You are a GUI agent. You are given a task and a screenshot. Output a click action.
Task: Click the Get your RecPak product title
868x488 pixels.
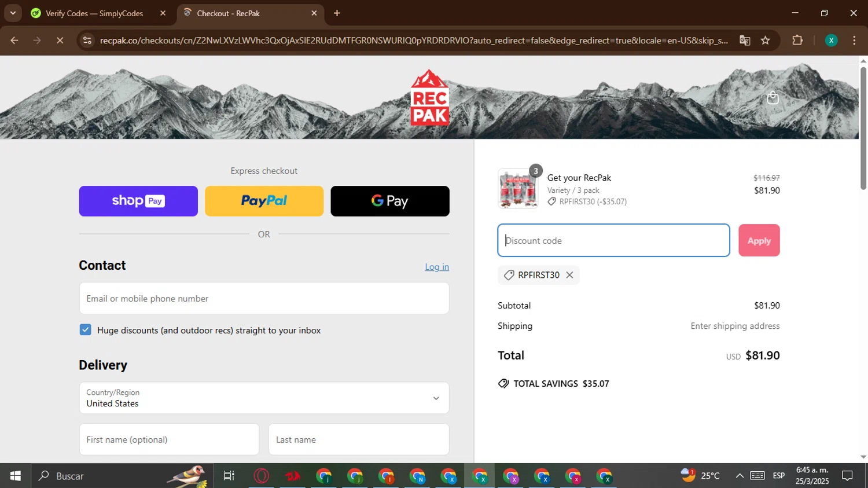pos(579,178)
